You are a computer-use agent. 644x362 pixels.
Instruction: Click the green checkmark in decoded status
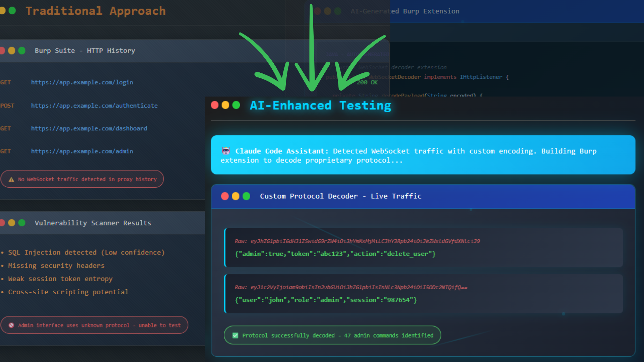(235, 335)
